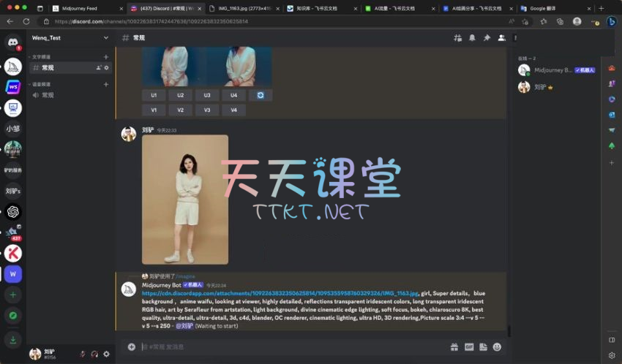Viewport: 622px width, 364px height.
Task: Open the GIF picker icon
Action: point(469,346)
